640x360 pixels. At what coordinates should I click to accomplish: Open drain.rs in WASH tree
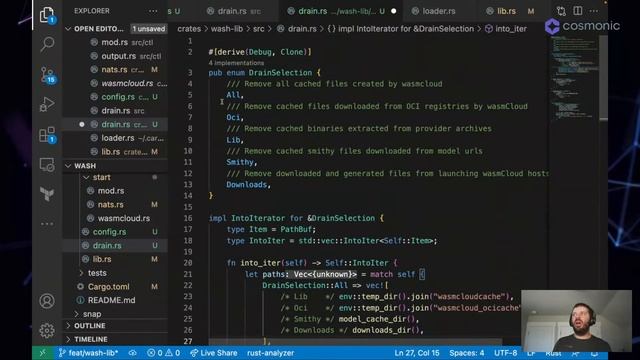pos(115,245)
